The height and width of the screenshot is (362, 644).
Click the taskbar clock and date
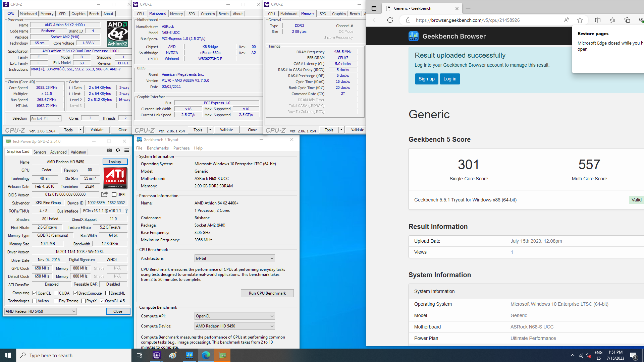point(615,355)
